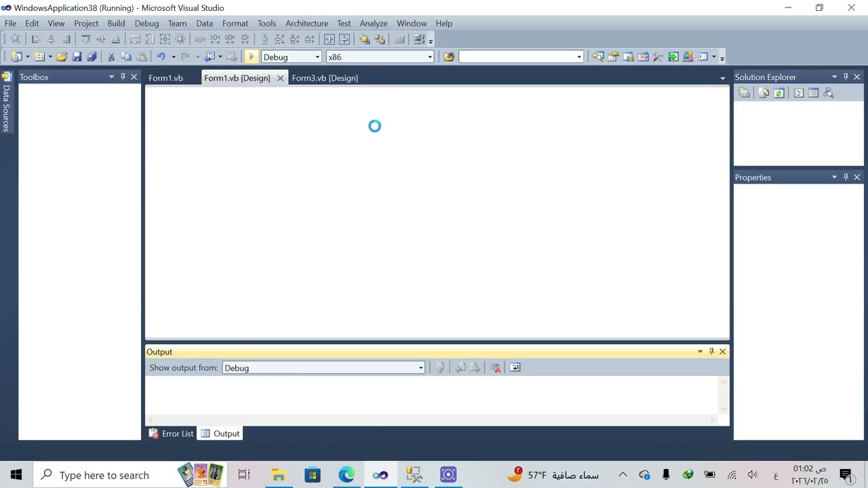This screenshot has width=868, height=488.
Task: Click the Save All stacked floppy icon
Action: tap(92, 57)
